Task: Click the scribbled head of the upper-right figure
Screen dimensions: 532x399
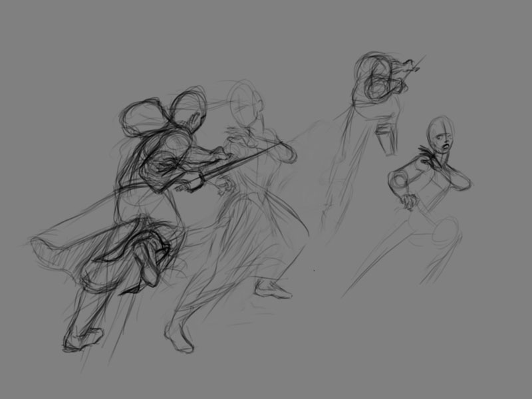Action: click(376, 75)
